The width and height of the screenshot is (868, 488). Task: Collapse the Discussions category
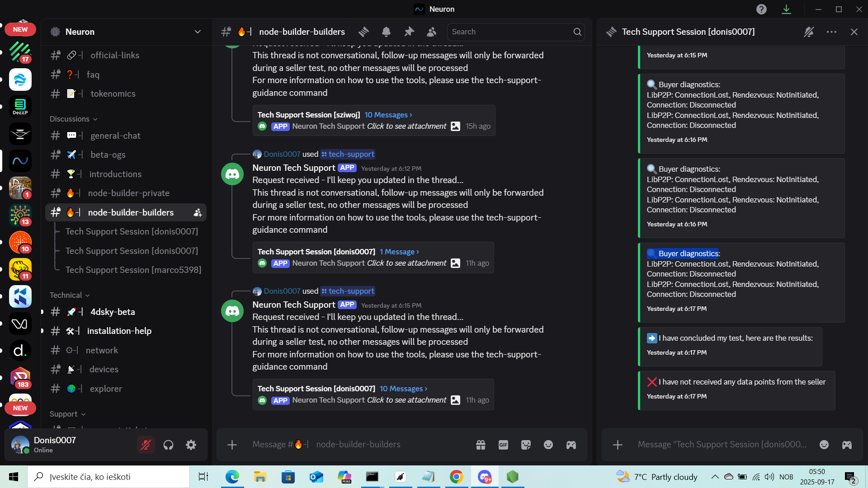(x=74, y=119)
